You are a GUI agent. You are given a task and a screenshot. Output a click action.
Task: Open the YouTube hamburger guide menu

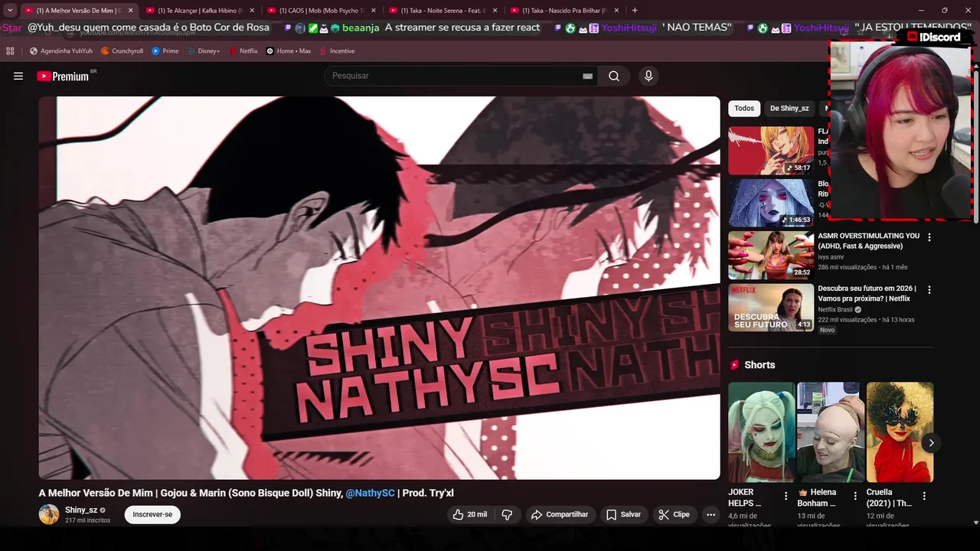click(x=18, y=76)
